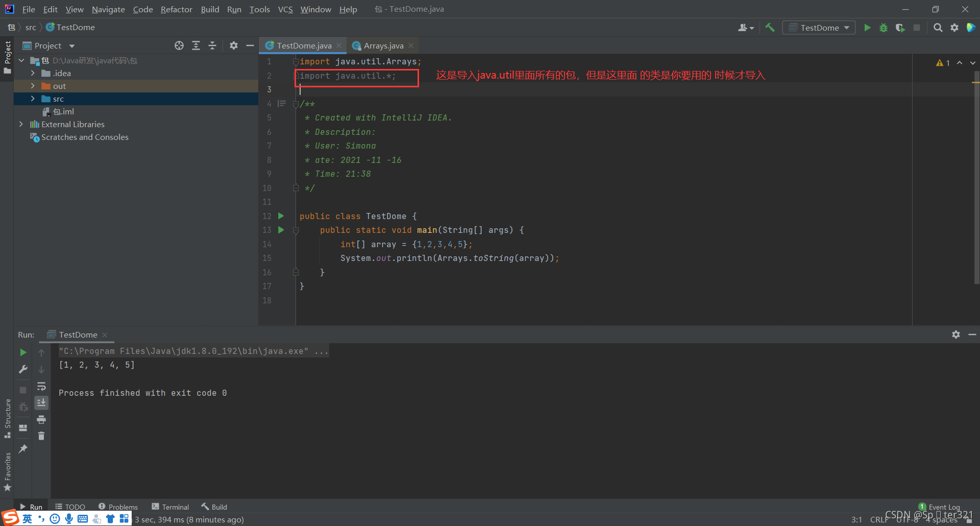980x526 pixels.
Task: Open the user account icon dropdown
Action: click(x=746, y=28)
